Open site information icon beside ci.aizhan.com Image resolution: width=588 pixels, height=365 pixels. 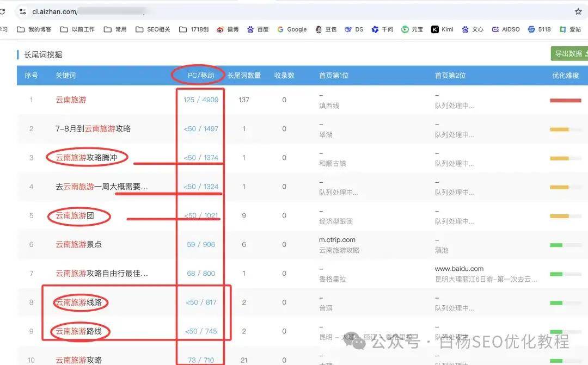(22, 11)
